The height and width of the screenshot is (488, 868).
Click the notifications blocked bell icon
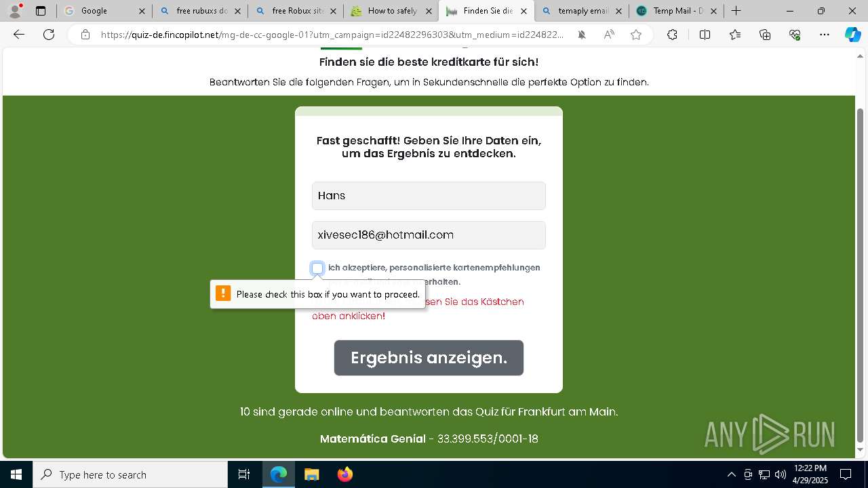pyautogui.click(x=582, y=35)
